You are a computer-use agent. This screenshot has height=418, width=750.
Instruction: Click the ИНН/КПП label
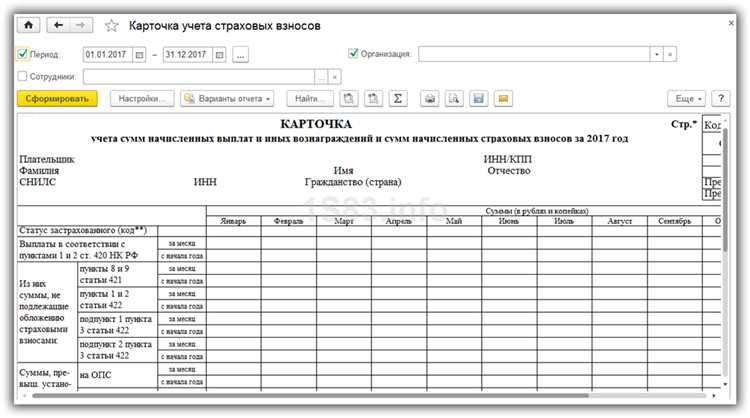[507, 159]
